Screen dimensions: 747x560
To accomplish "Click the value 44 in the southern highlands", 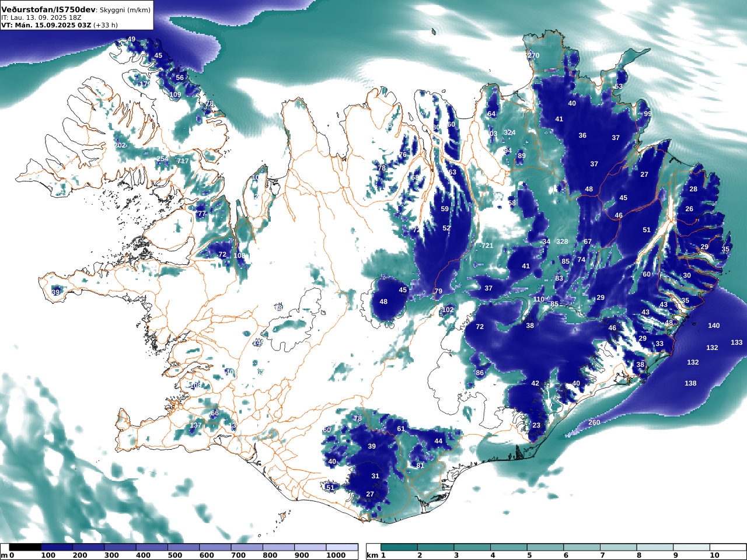I will pyautogui.click(x=438, y=441).
